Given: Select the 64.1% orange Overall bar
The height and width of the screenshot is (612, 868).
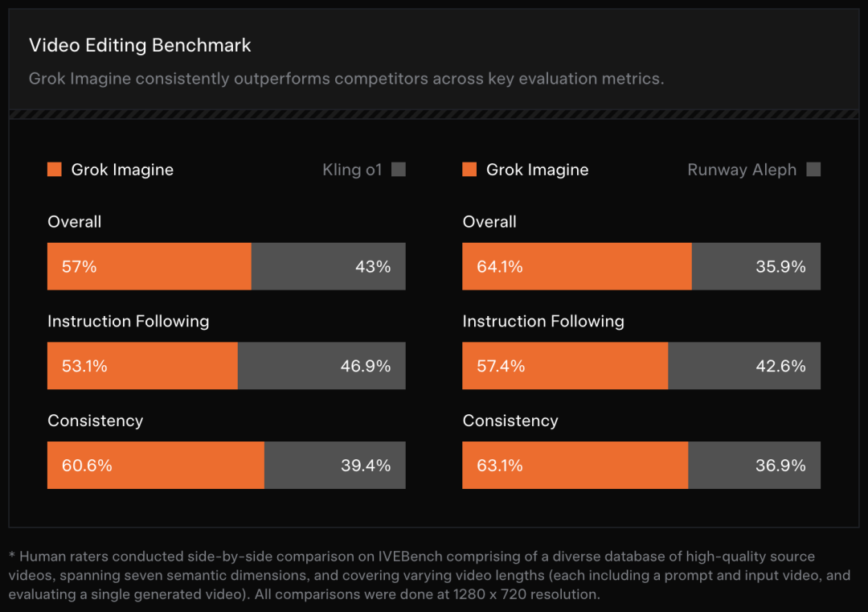Looking at the screenshot, I should pyautogui.click(x=577, y=266).
